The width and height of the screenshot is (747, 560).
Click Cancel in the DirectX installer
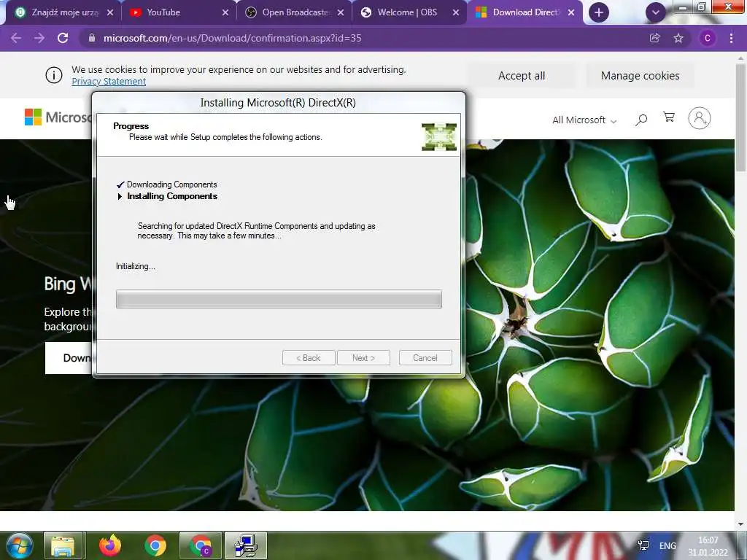click(425, 358)
